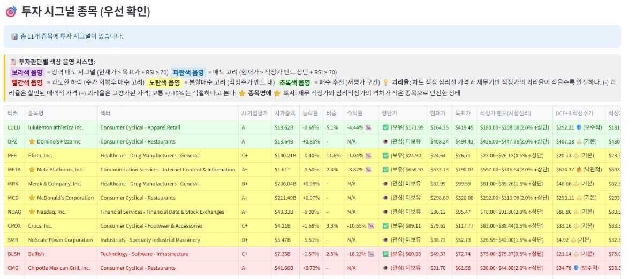Image resolution: width=644 pixels, height=279 pixels.
Task: Click the star icon beside Nasdaq, Inc.
Action: click(32, 212)
